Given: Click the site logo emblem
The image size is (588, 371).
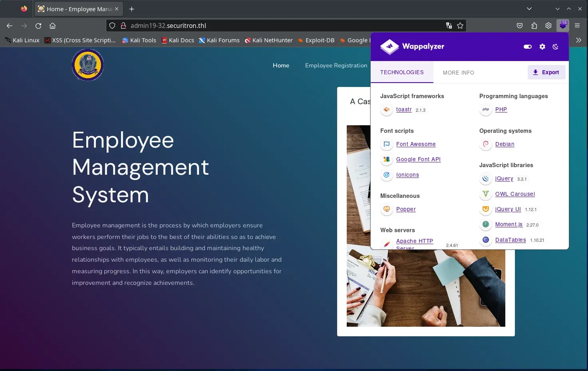Looking at the screenshot, I should pos(88,65).
